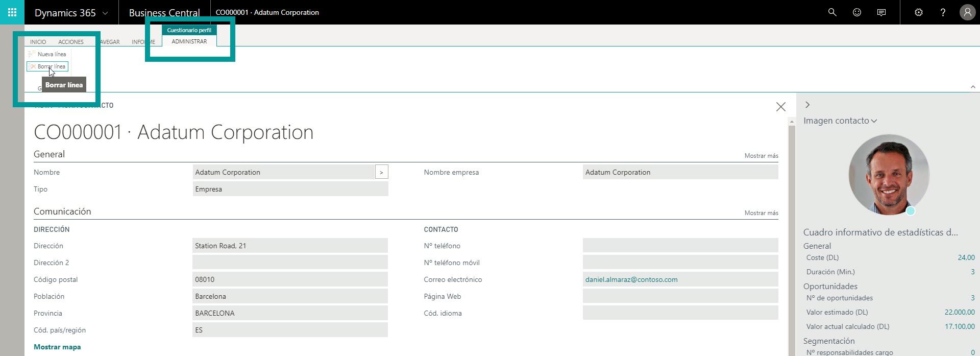Select the ADMINISTRAR tab
Image resolution: width=980 pixels, height=356 pixels.
(189, 41)
